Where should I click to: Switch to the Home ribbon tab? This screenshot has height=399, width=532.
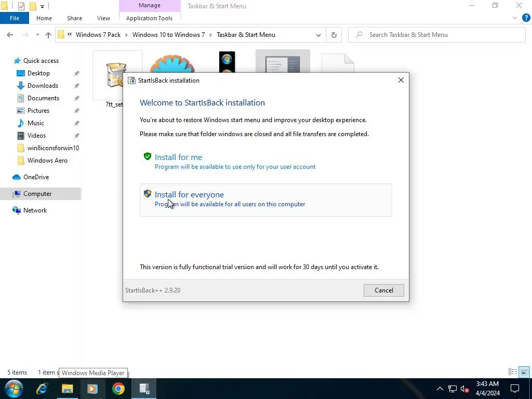[x=44, y=18]
